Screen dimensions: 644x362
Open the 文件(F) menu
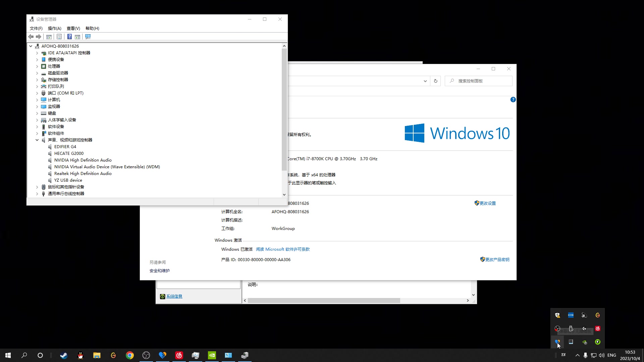point(36,28)
